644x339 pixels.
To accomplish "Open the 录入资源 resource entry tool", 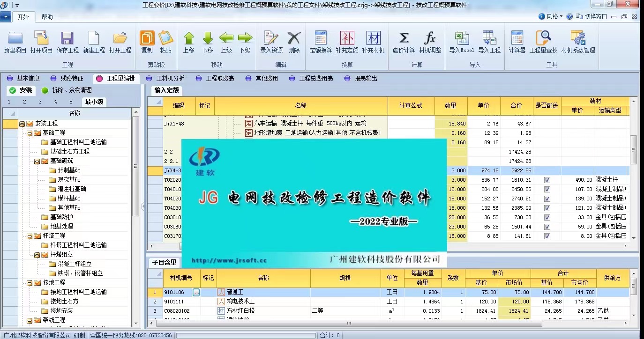I will pyautogui.click(x=272, y=42).
